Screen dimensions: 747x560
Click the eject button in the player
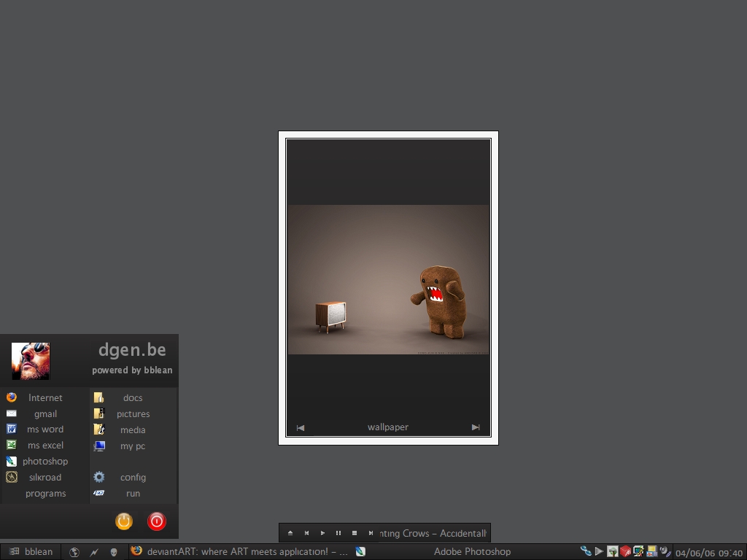[290, 533]
